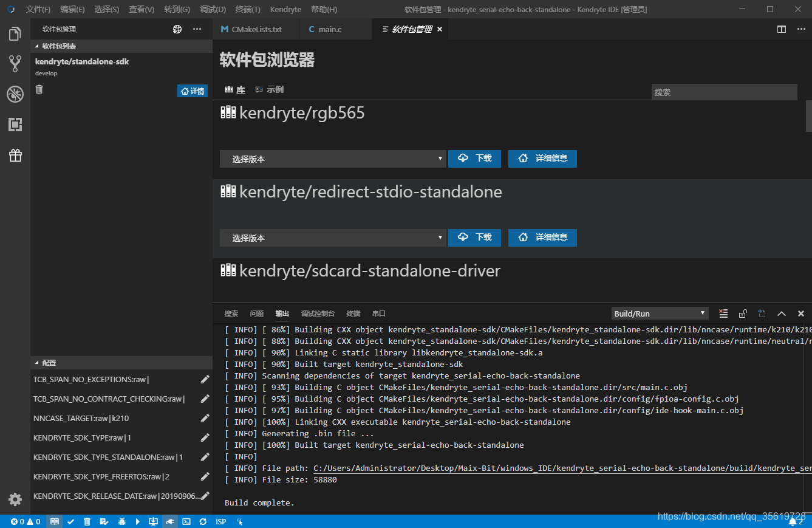Switch to the 终端 panel tab
The width and height of the screenshot is (812, 528).
(353, 314)
